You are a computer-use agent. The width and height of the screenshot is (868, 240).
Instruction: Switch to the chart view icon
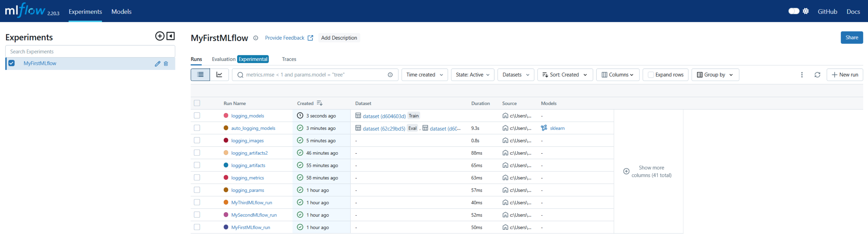(219, 75)
